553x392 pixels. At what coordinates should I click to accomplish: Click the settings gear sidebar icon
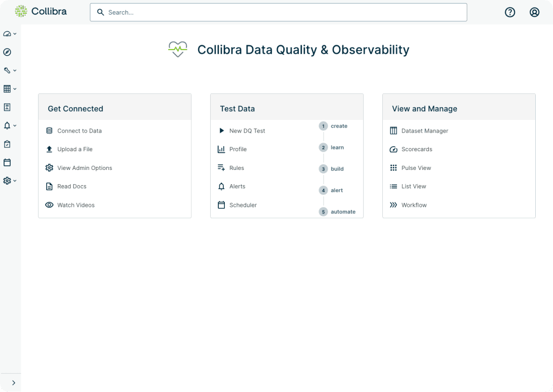[7, 181]
